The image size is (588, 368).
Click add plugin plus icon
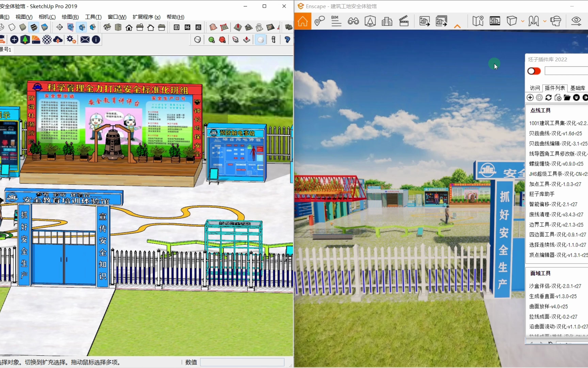(x=530, y=98)
